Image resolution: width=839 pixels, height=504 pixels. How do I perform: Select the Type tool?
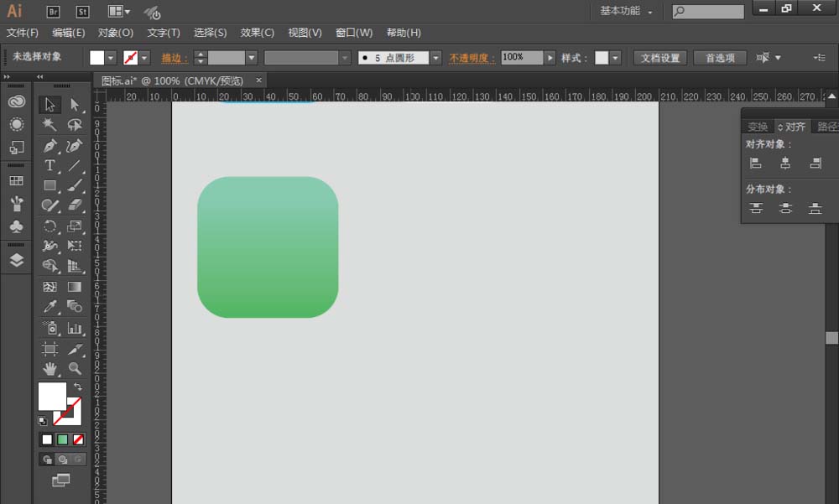click(x=49, y=166)
